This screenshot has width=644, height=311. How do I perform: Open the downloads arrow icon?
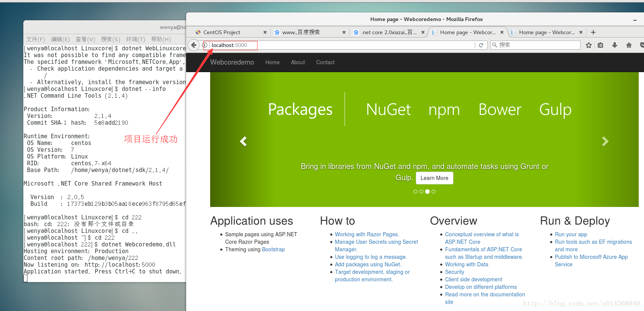click(x=615, y=45)
